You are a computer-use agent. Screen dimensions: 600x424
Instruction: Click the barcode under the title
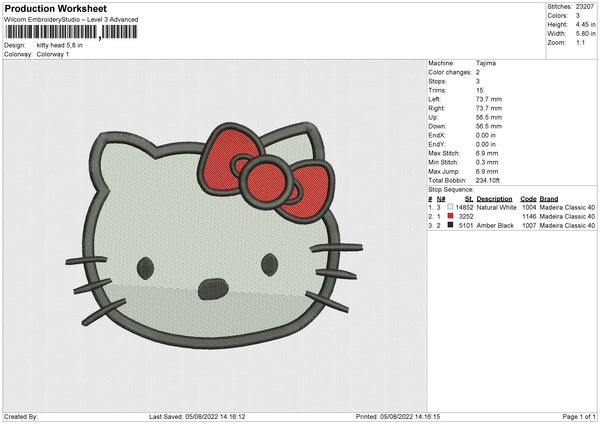71,32
